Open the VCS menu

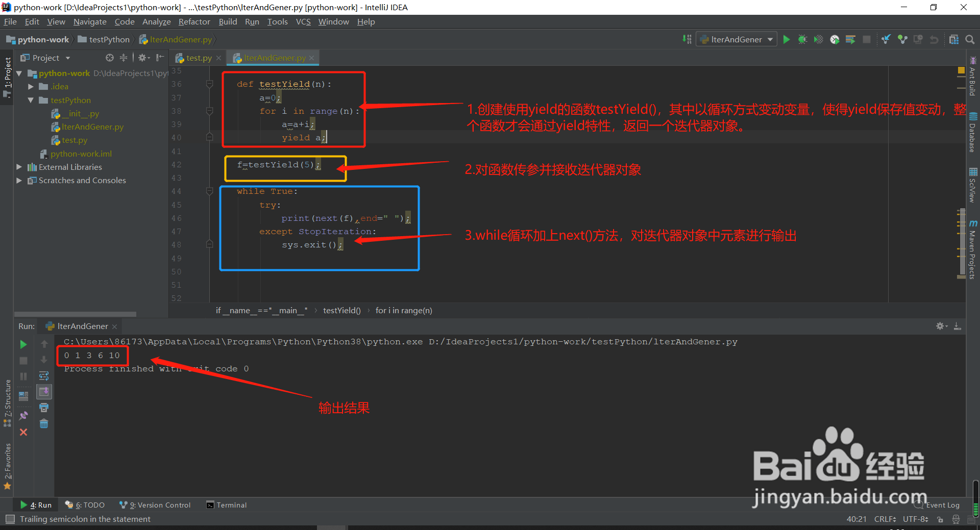[303, 21]
